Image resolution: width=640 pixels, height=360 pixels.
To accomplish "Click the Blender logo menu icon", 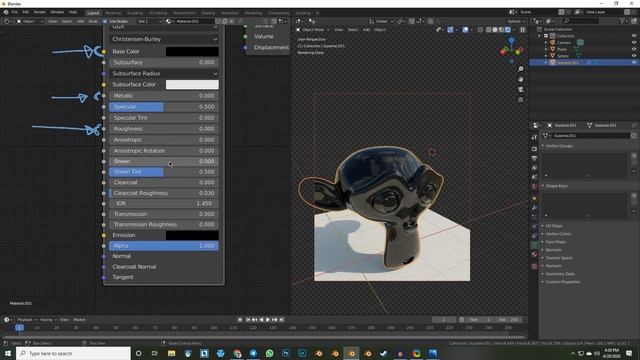I will [6, 12].
